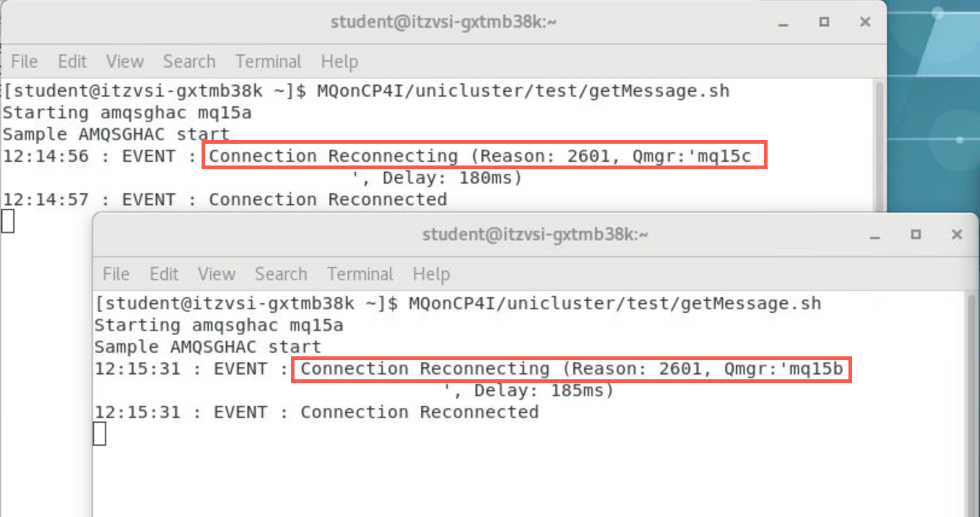980x517 pixels.
Task: Open Search menu in back terminal window
Action: click(x=189, y=62)
